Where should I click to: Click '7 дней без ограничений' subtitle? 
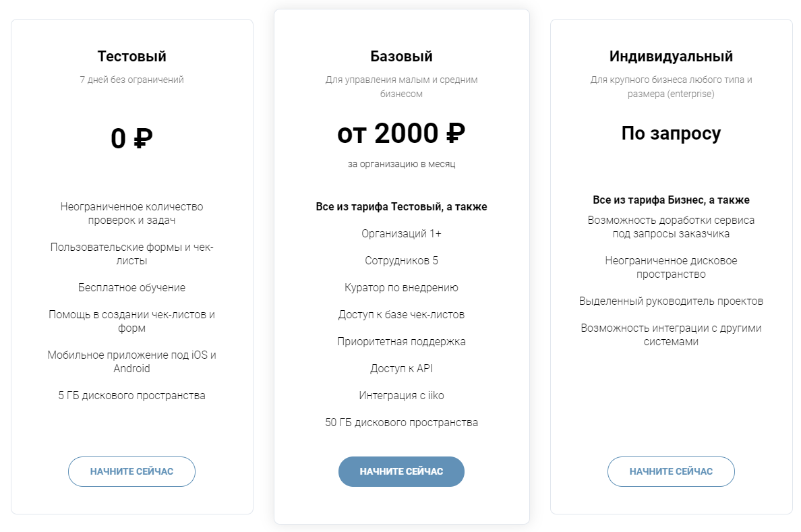click(131, 80)
